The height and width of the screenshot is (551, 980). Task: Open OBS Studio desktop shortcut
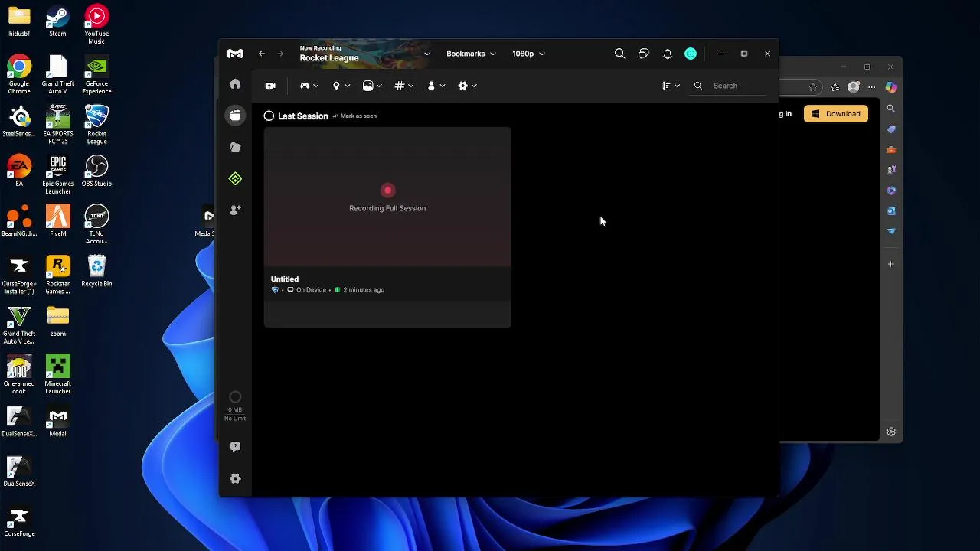(x=96, y=171)
